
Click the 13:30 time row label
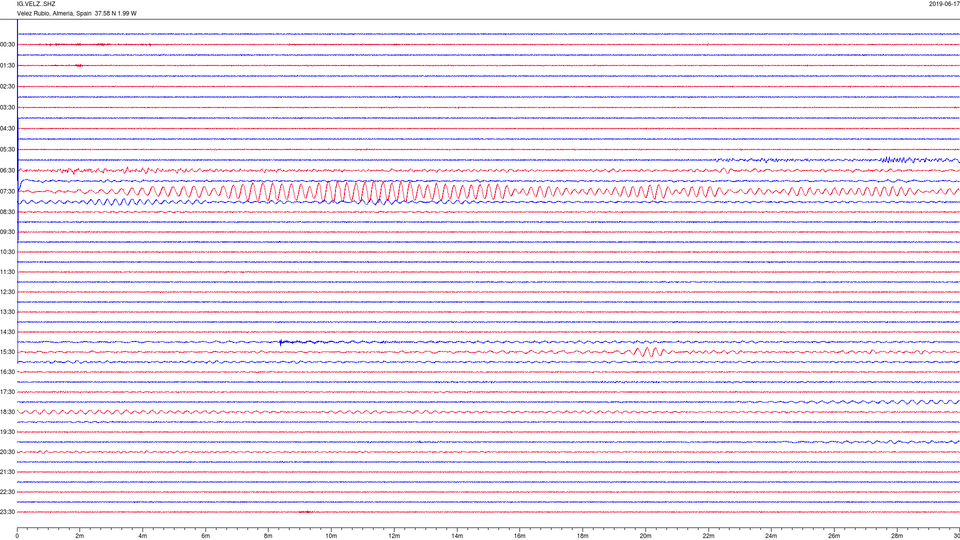point(7,312)
